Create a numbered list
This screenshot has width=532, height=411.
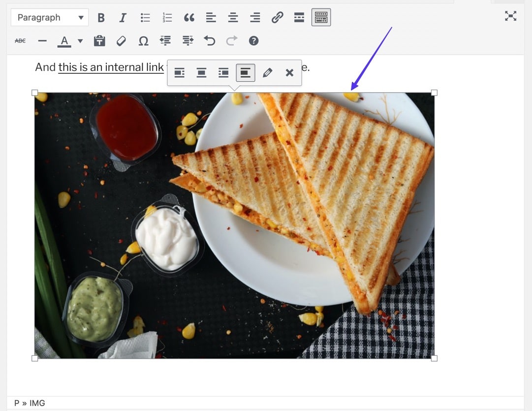pos(167,17)
